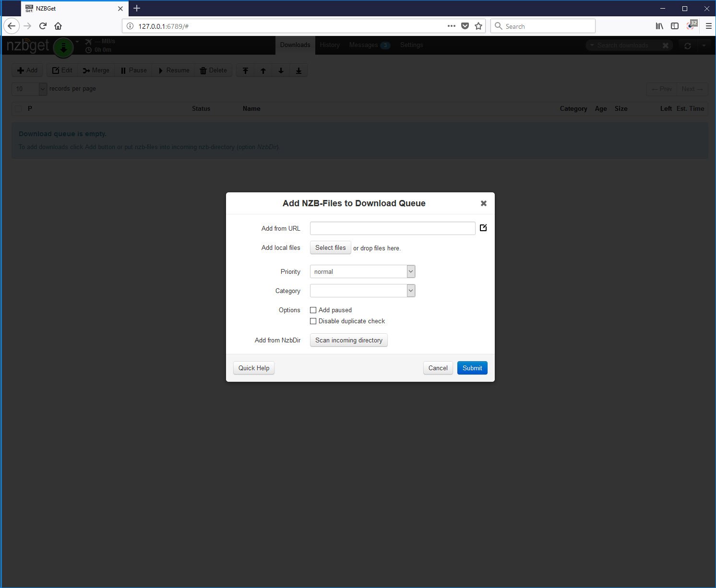Click the Add toolbar button

(x=27, y=71)
